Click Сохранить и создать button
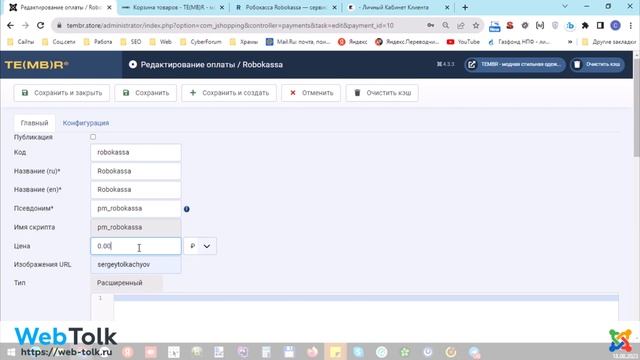The image size is (640, 360). pos(229,93)
